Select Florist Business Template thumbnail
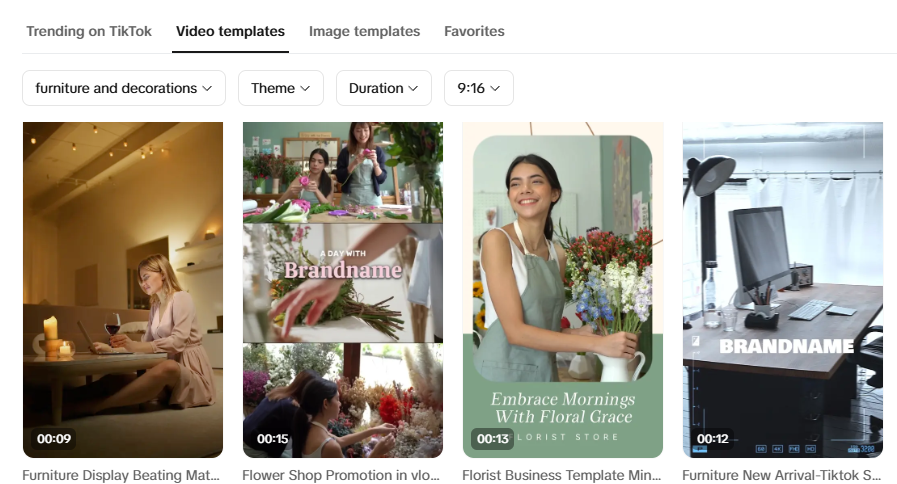 [563, 289]
